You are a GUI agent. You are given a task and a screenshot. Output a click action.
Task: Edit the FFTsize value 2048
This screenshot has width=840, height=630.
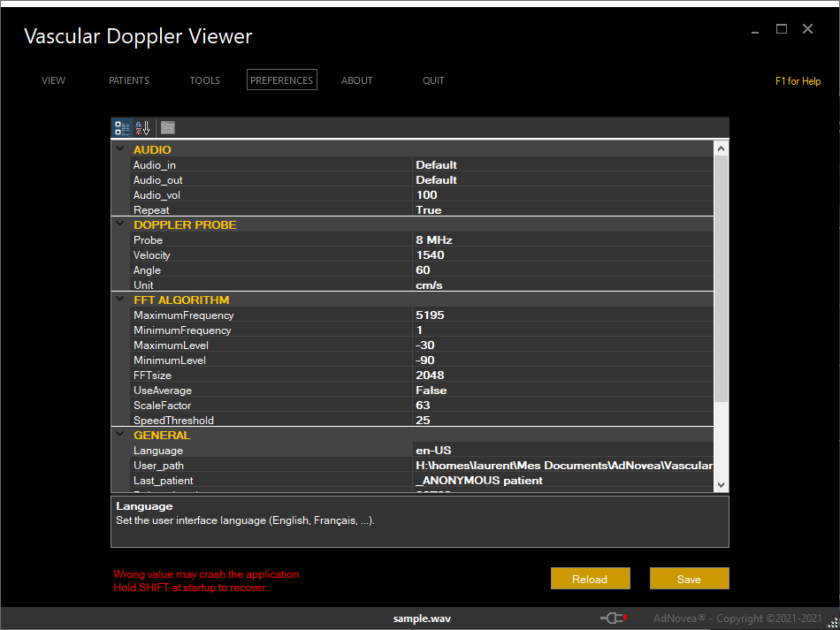(563, 375)
